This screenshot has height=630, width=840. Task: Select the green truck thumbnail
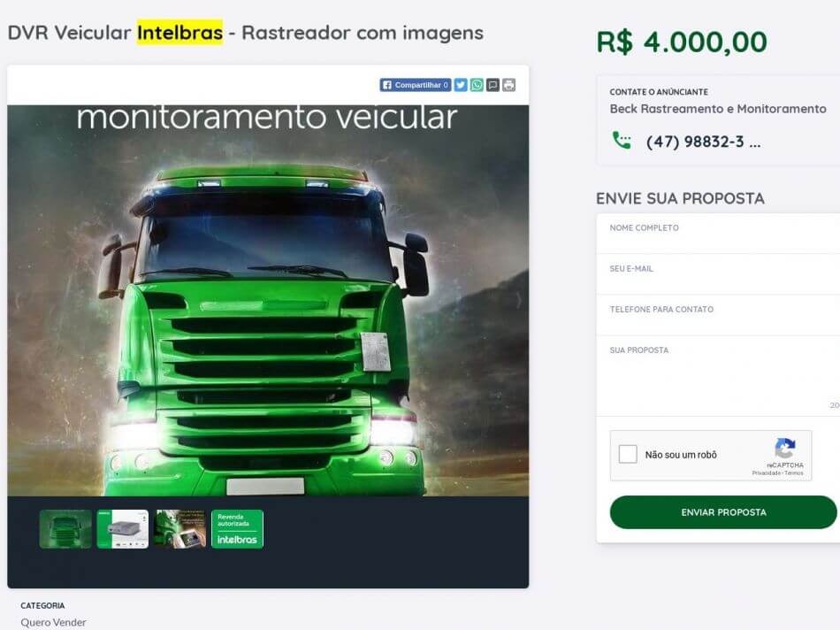[x=65, y=528]
